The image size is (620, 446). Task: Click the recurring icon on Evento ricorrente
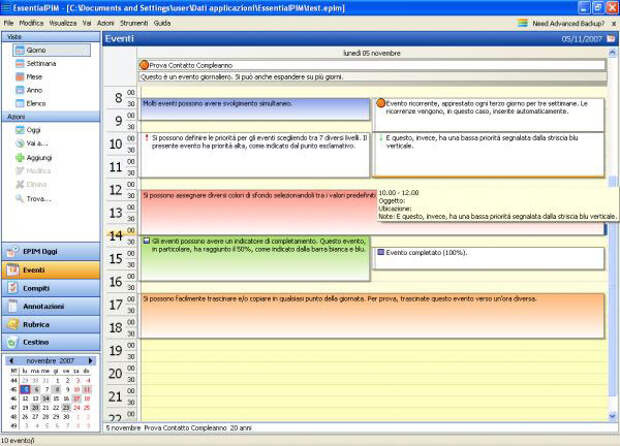coord(380,103)
